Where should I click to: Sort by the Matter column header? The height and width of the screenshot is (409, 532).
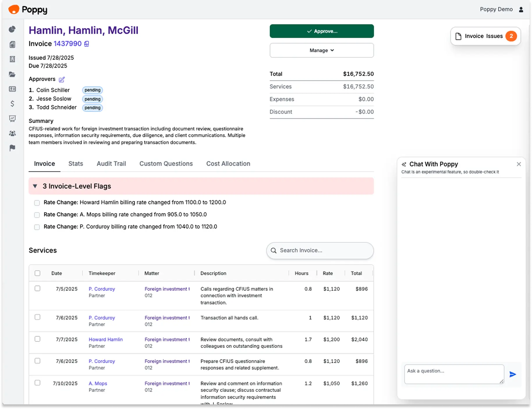pos(152,273)
